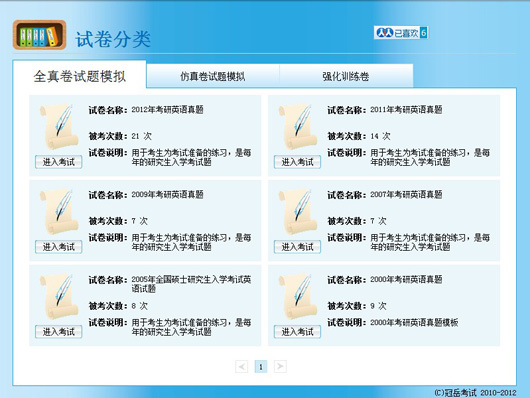The image size is (530, 398).
Task: Click scroll-and-quill icon for 2009年考研英语真题
Action: coord(58,211)
